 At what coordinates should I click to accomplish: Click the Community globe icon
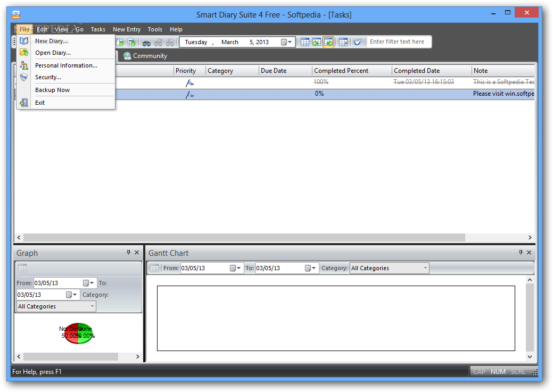point(127,56)
